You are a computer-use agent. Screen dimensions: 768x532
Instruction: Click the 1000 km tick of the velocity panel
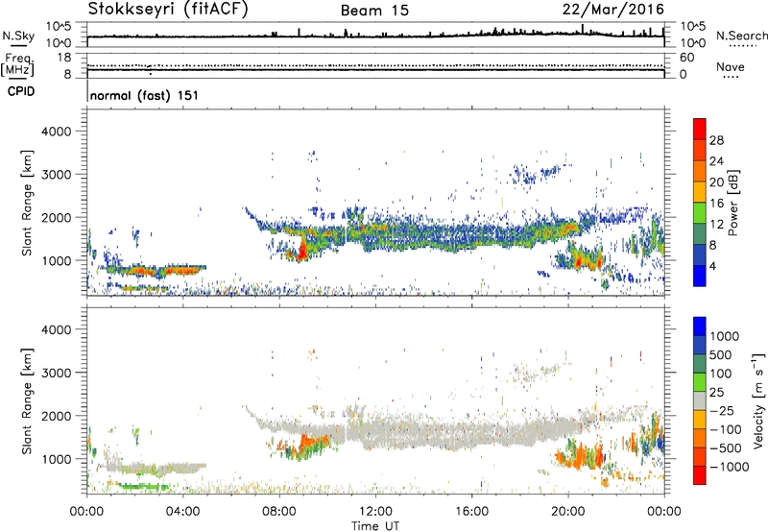pos(56,459)
